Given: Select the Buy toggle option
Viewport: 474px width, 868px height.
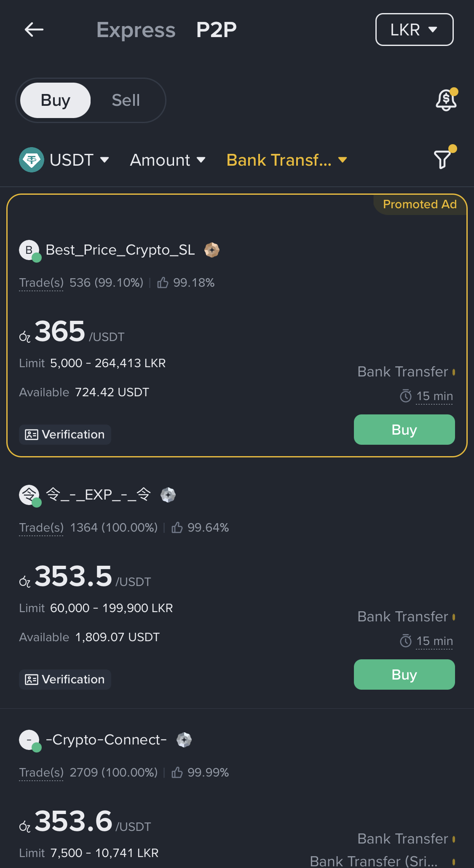Looking at the screenshot, I should pos(55,100).
